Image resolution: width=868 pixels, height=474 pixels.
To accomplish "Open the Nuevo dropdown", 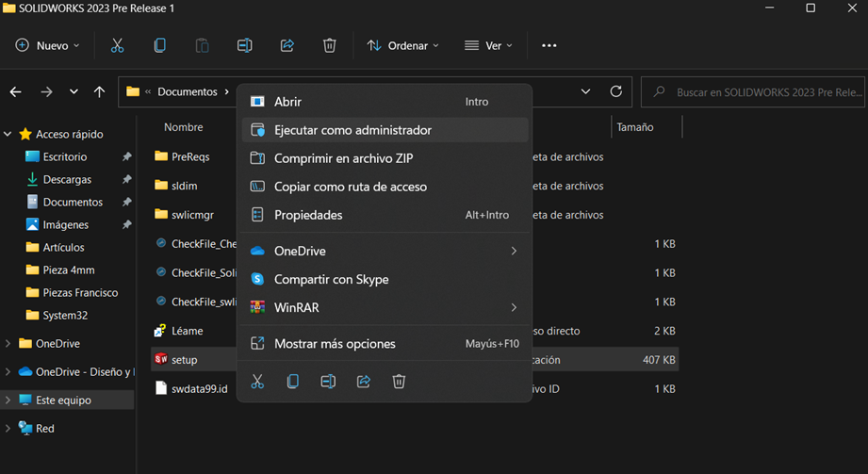I will [47, 45].
